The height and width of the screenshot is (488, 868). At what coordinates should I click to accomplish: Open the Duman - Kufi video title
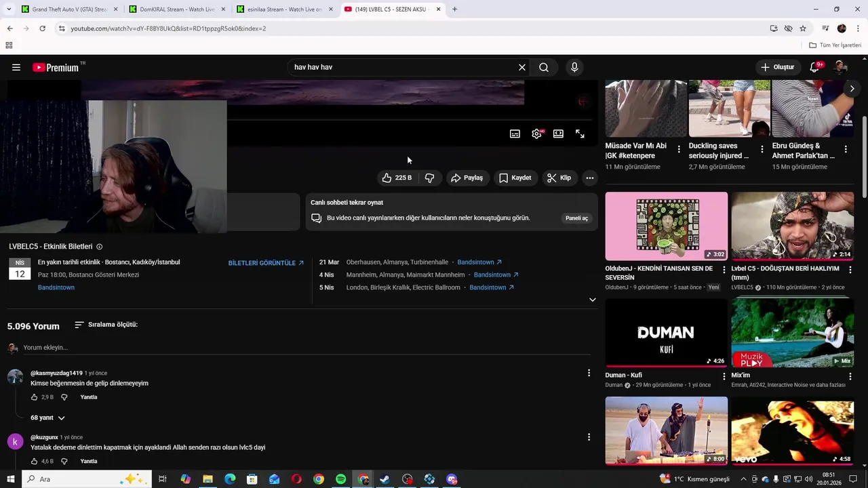[623, 375]
